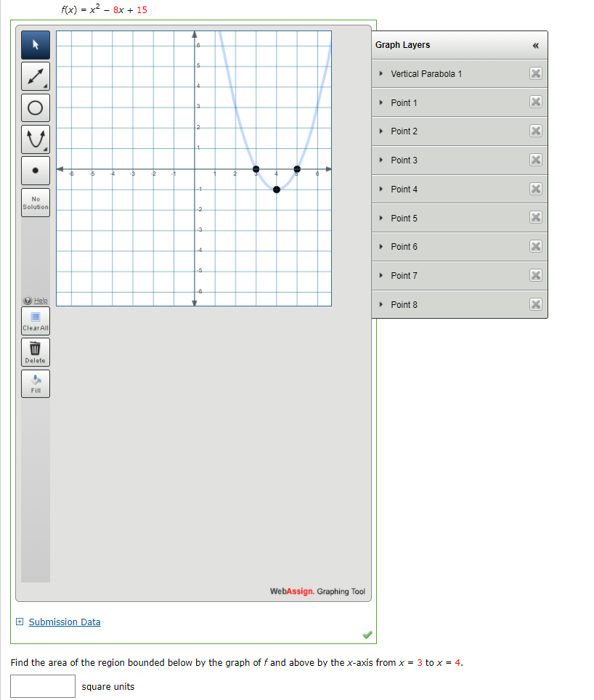The image size is (594, 700).
Task: Select the point plotting tool
Action: tap(35, 170)
